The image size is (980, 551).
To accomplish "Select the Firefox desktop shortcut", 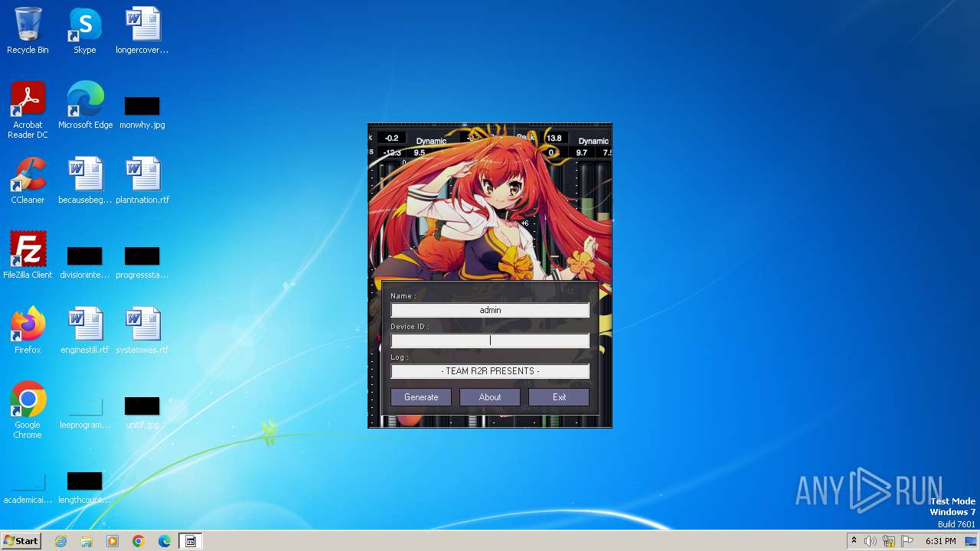I will coord(28,331).
